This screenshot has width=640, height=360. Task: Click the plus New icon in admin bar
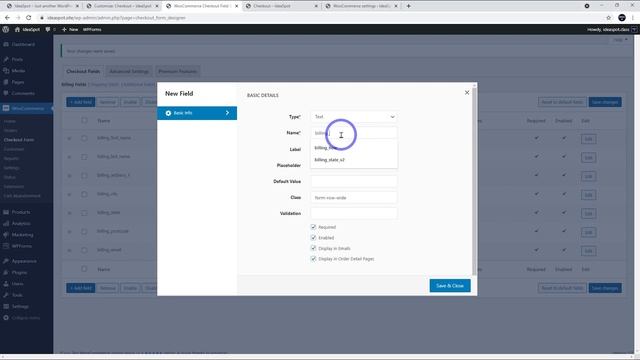64,29
